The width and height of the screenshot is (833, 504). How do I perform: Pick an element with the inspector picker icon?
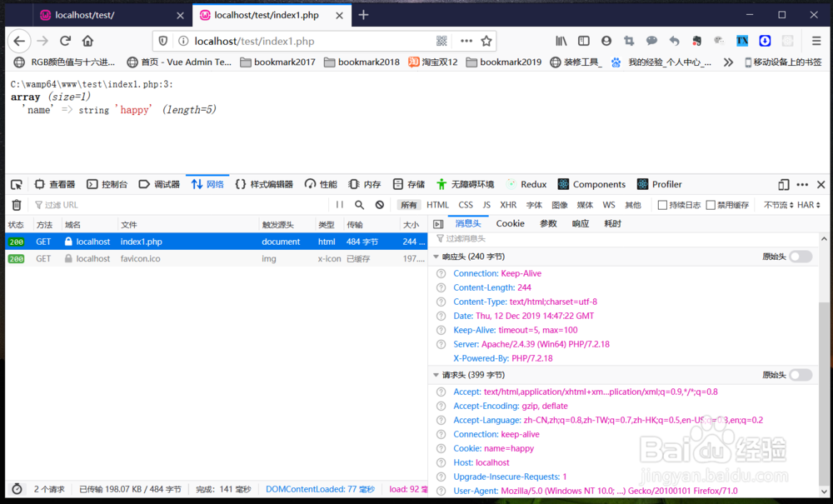[17, 184]
